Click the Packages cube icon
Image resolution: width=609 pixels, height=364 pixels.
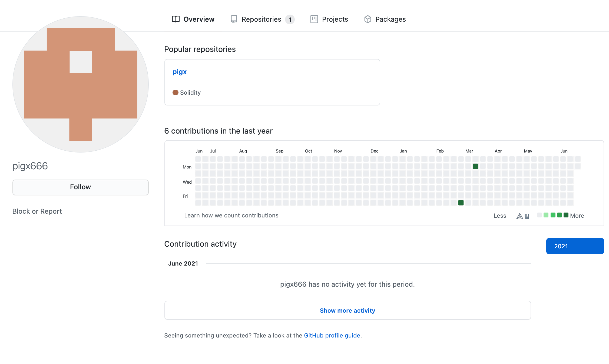tap(368, 19)
